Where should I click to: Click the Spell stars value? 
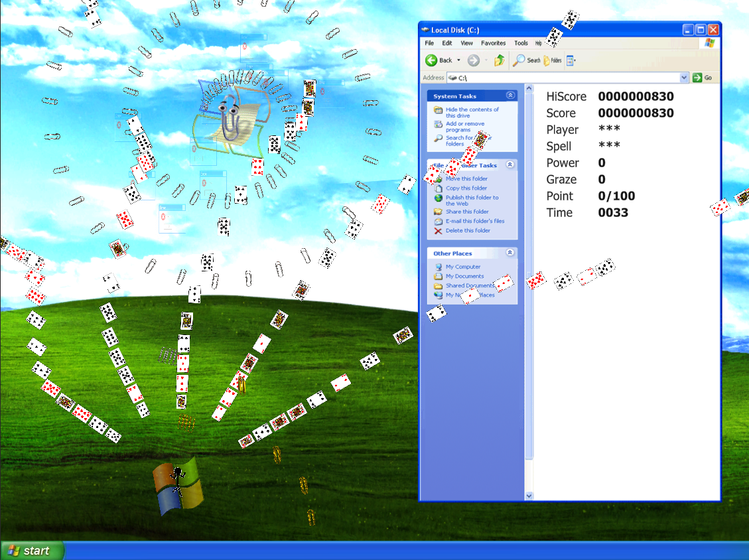point(609,145)
